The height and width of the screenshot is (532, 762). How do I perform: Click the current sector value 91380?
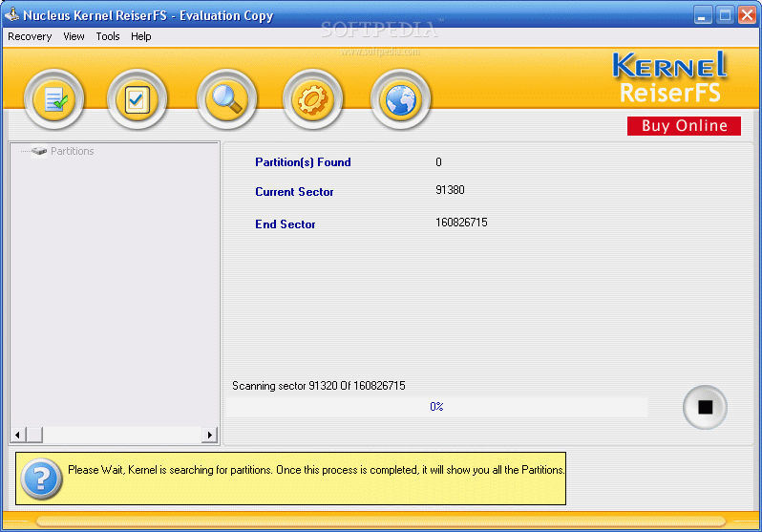[450, 190]
